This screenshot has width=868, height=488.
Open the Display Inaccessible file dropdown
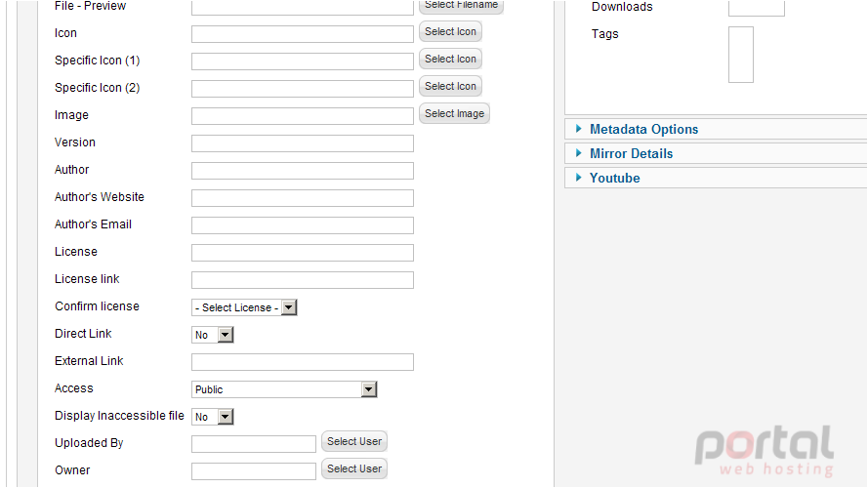(213, 417)
